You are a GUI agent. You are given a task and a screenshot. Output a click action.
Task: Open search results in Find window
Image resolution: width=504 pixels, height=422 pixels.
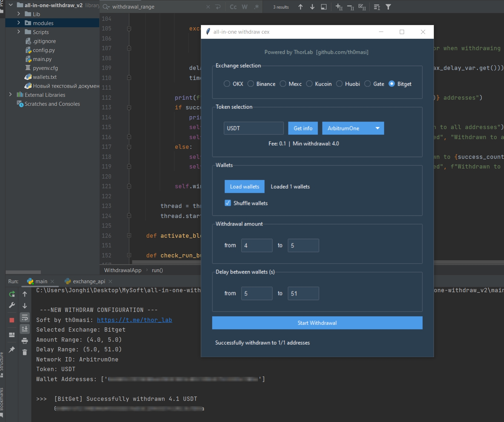[x=324, y=7]
